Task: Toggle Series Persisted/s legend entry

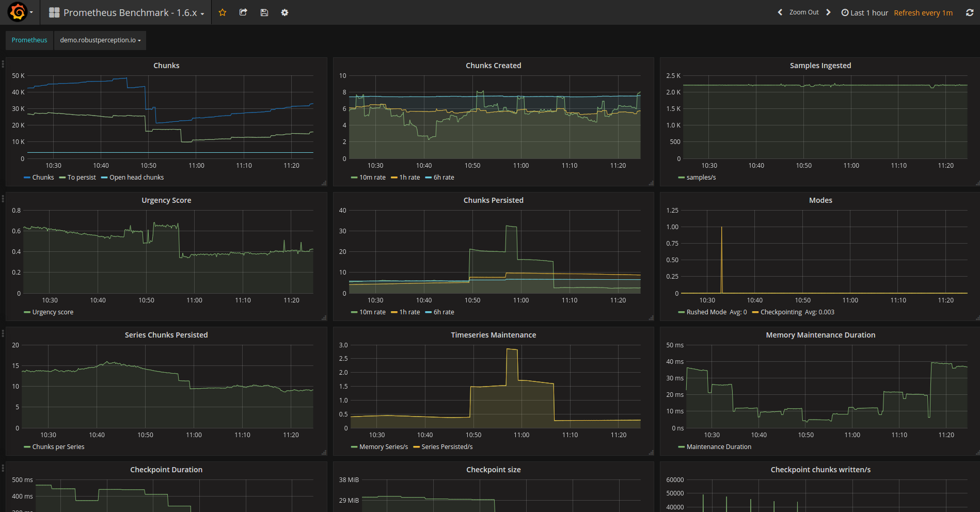Action: [447, 447]
